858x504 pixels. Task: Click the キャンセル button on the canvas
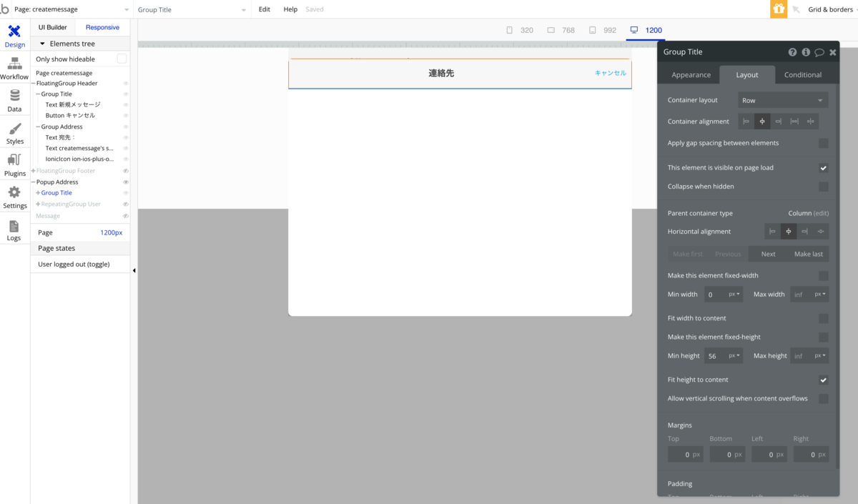(611, 73)
